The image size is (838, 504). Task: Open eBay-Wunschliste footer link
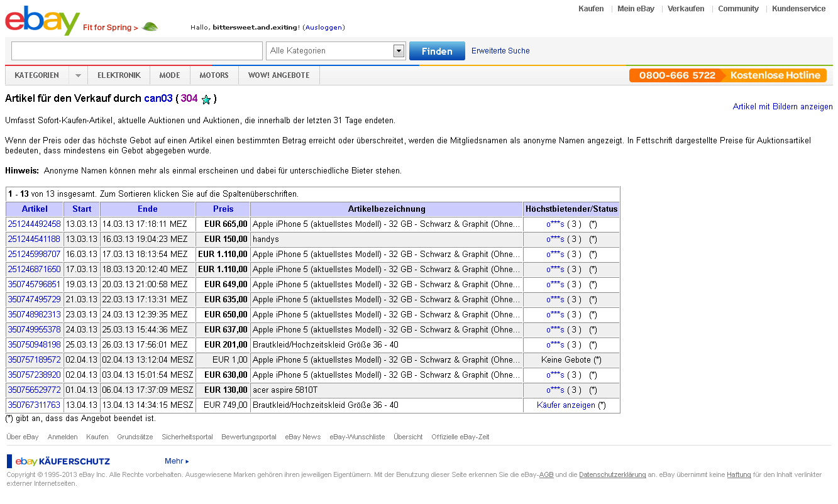pos(357,437)
